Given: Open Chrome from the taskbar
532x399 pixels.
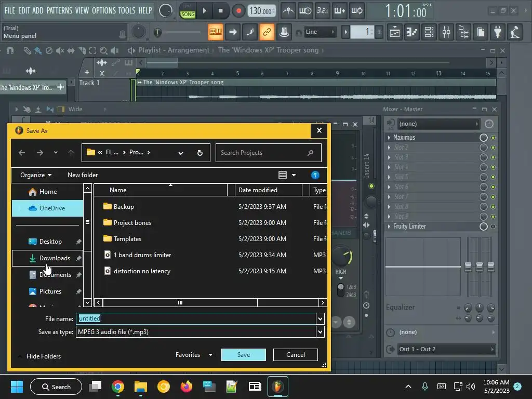Looking at the screenshot, I should click(x=117, y=387).
